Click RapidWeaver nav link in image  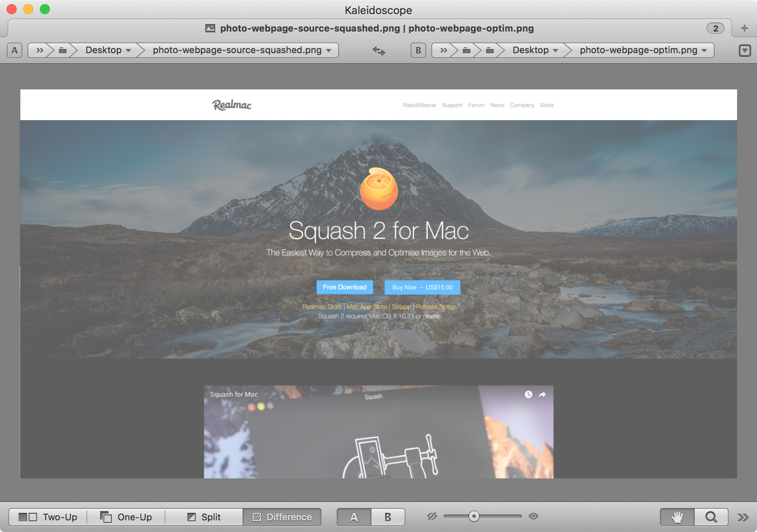419,105
